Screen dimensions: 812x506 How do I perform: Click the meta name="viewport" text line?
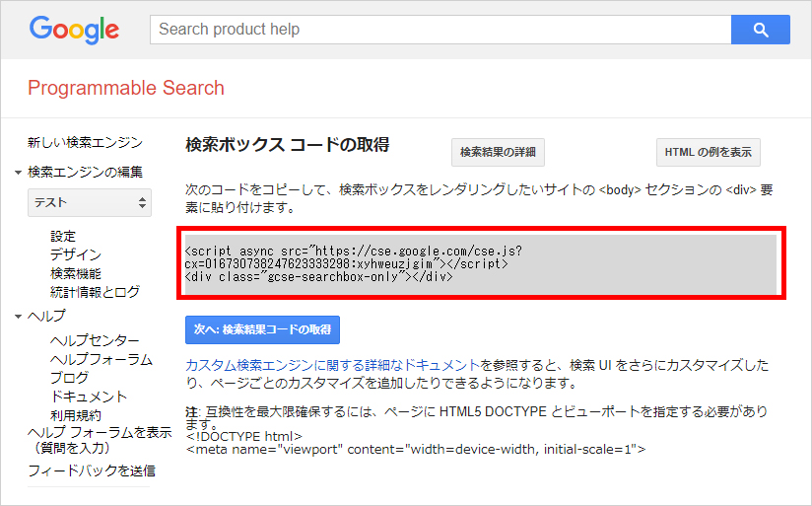point(416,449)
